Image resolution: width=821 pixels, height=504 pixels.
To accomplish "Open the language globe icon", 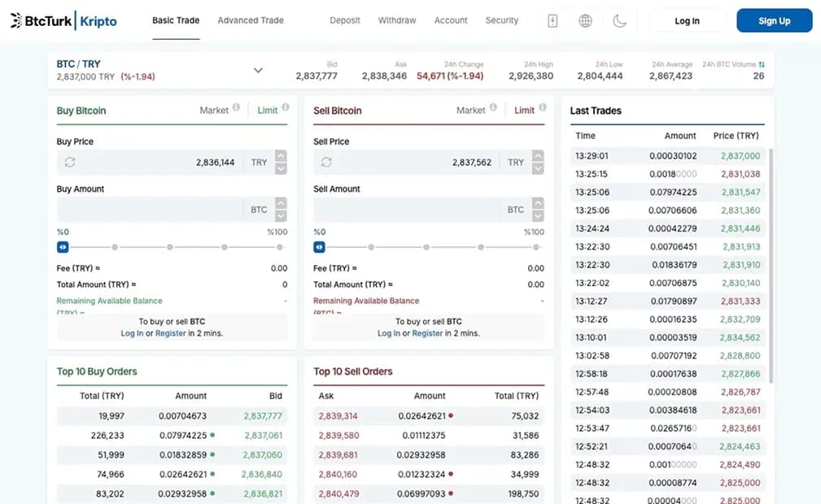I will tap(585, 21).
